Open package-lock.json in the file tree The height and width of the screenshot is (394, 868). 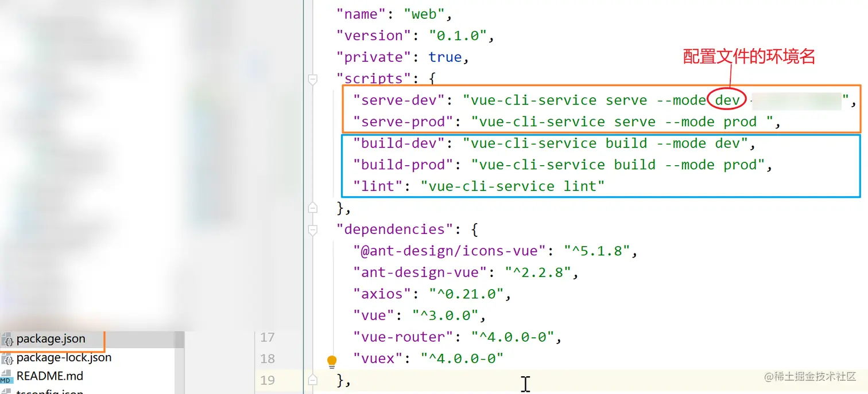tap(64, 357)
